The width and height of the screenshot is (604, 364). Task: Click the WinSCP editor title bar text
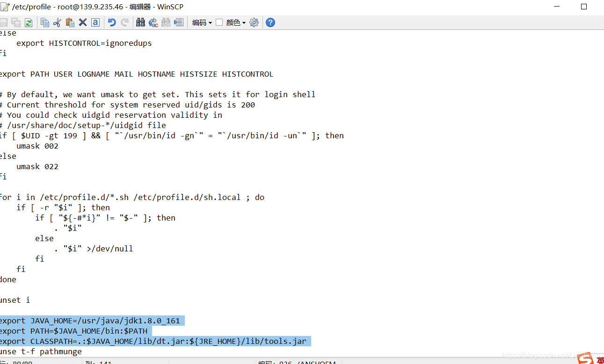click(98, 7)
